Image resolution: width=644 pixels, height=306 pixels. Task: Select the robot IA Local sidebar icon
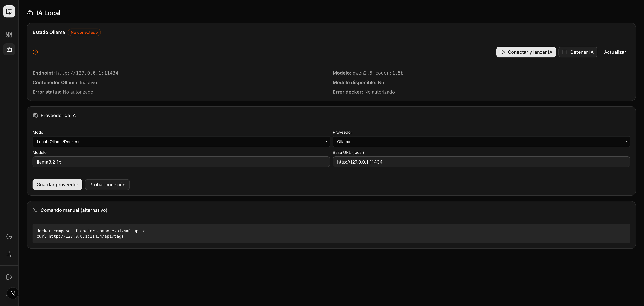(9, 50)
